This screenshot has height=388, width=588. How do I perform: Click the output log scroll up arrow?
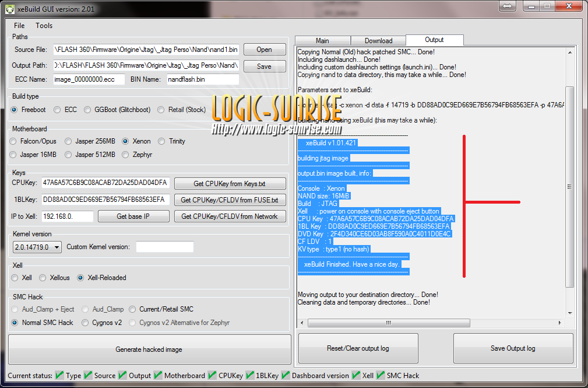point(569,53)
